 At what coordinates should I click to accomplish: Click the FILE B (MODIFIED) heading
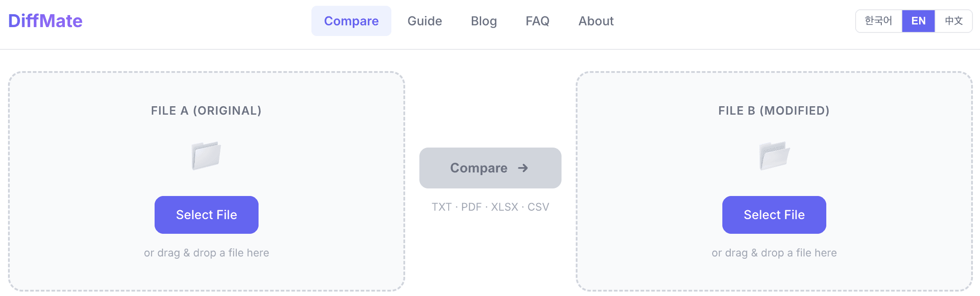[x=773, y=110]
